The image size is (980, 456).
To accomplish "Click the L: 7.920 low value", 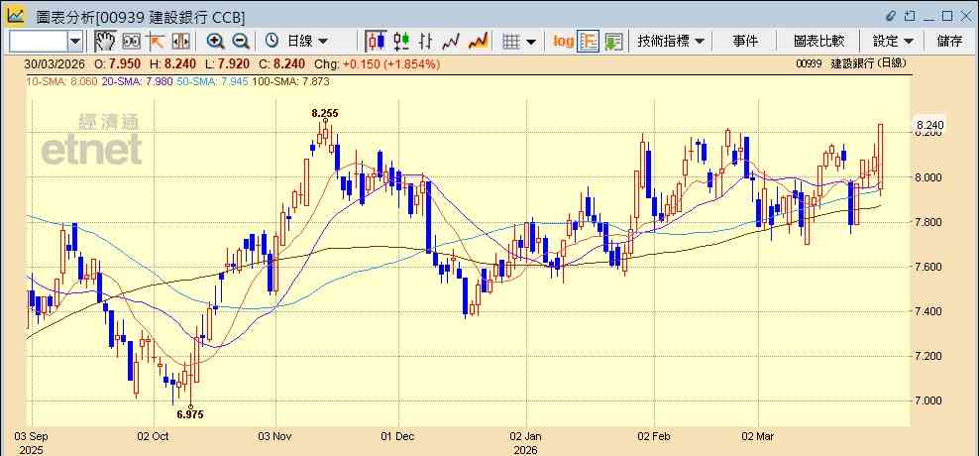I will pos(228,63).
